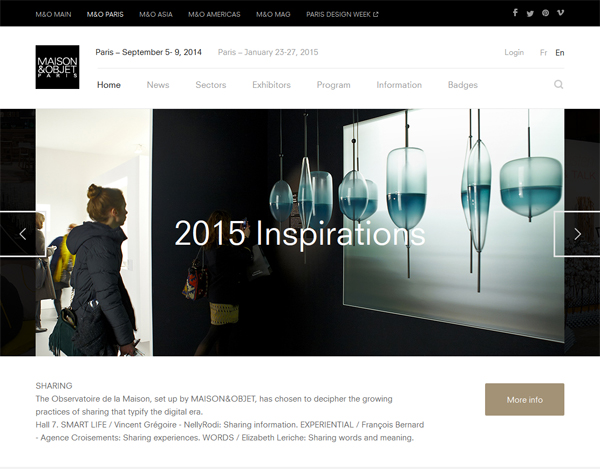Open the Facebook social icon
Image resolution: width=600 pixels, height=469 pixels.
[515, 13]
